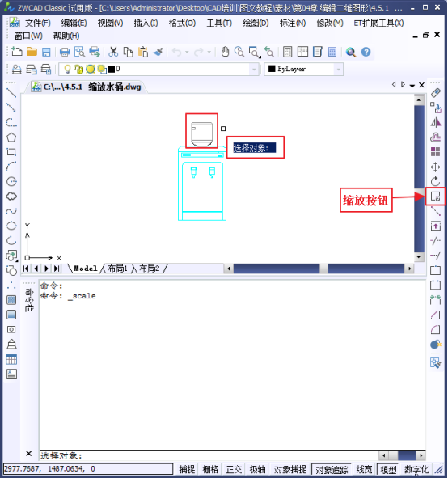Screen dimensions: 448x478
Task: Open the document tab list dropdown arrow
Action: (x=412, y=86)
